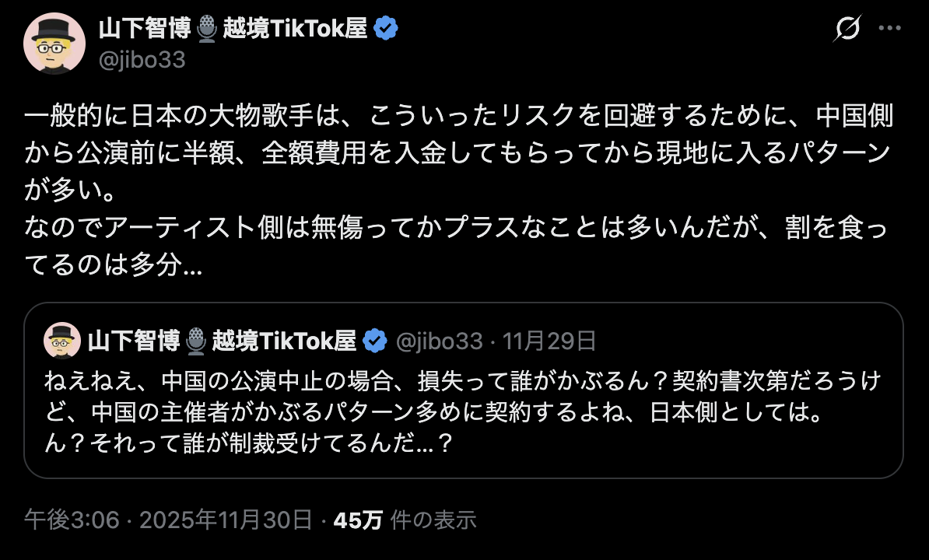The height and width of the screenshot is (560, 929).
Task: Click the main author's blue verified badge
Action: 386,29
